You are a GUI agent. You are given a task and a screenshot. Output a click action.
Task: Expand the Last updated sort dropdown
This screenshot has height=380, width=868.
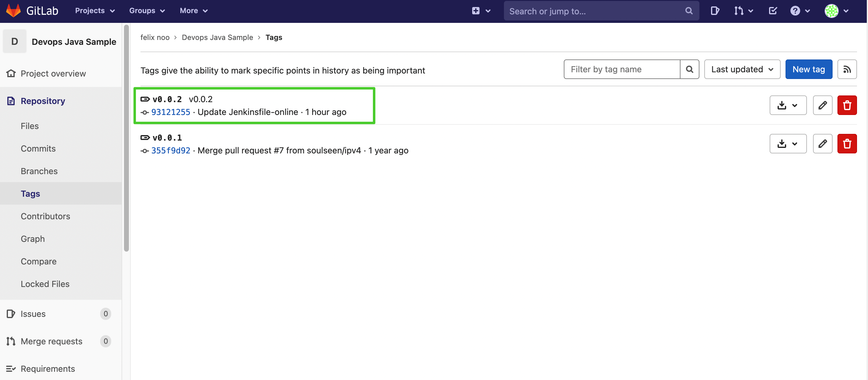[742, 69]
